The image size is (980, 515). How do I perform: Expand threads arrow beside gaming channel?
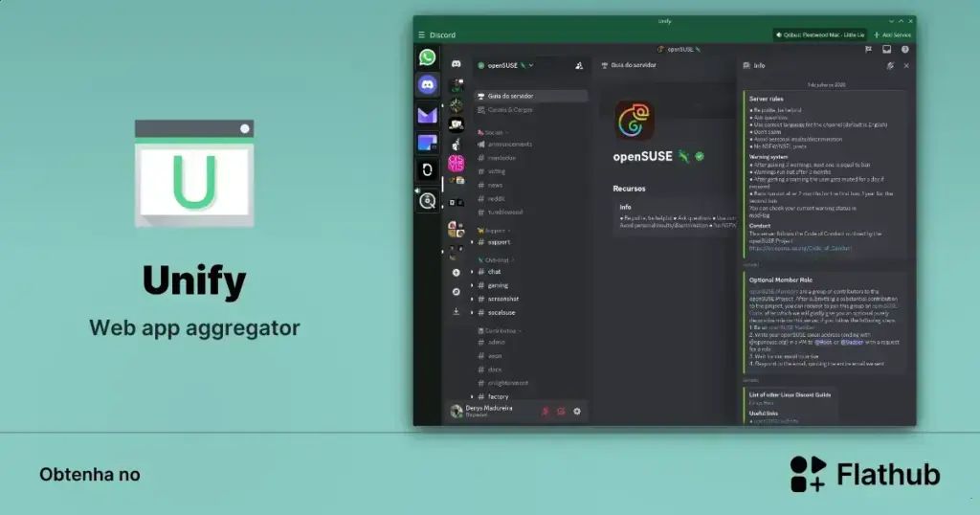(472, 285)
